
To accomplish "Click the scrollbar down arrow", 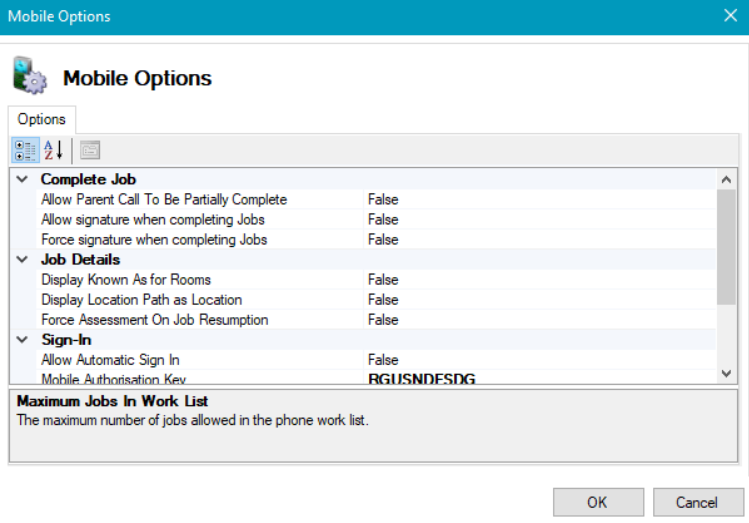I will (727, 373).
